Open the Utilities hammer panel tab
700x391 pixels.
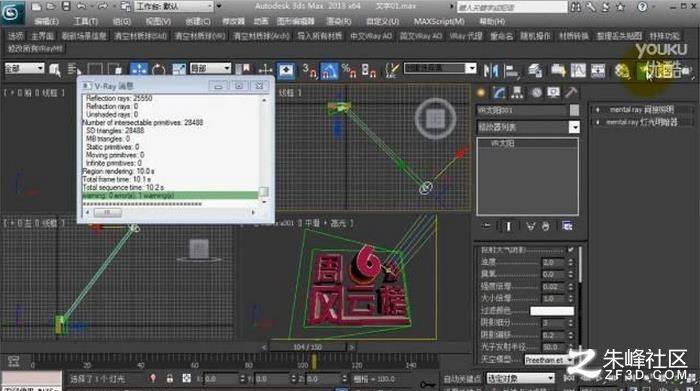(571, 92)
